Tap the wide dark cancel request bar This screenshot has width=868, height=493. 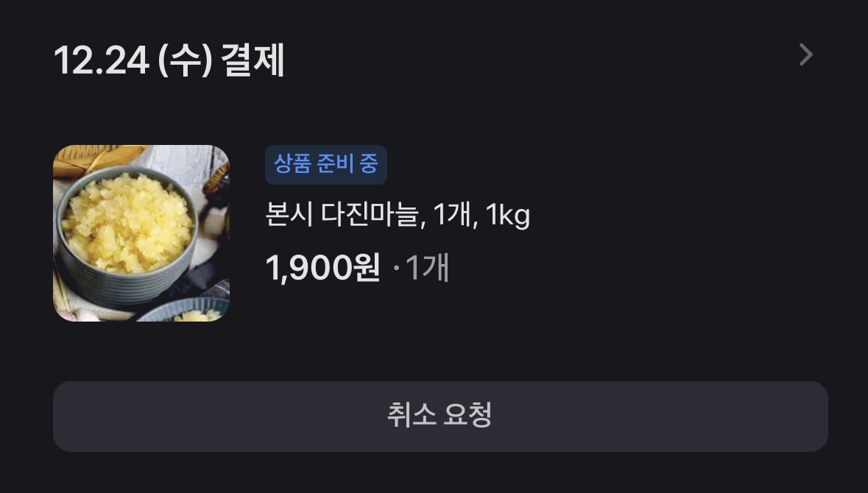click(x=440, y=416)
